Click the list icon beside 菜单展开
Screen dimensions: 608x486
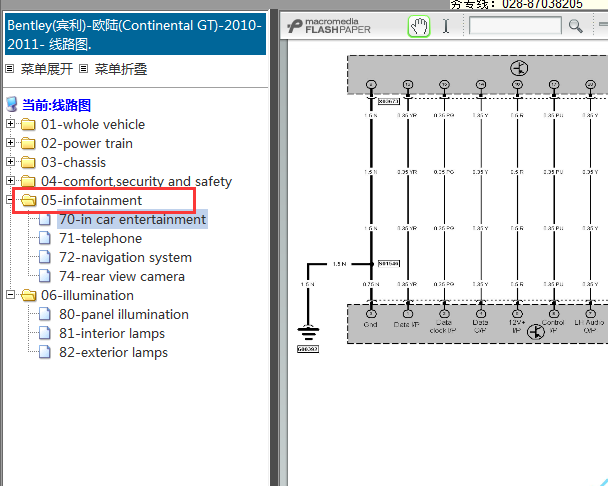point(10,69)
